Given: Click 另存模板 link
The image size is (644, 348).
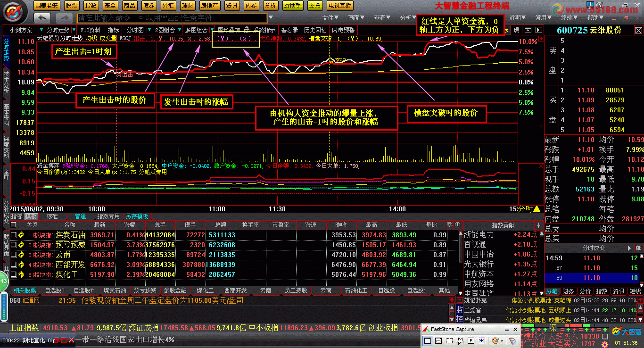Looking at the screenshot, I should point(137,216).
